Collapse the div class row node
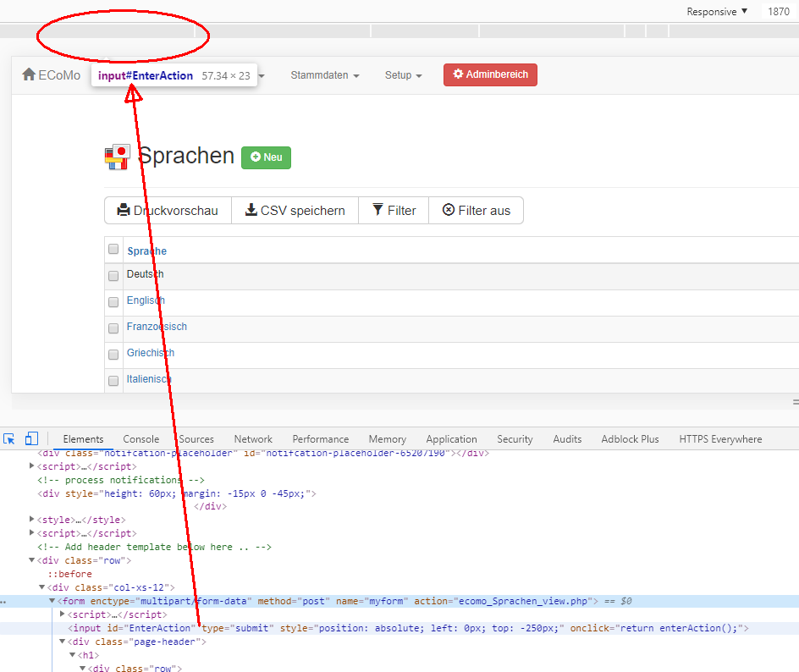 click(x=31, y=560)
